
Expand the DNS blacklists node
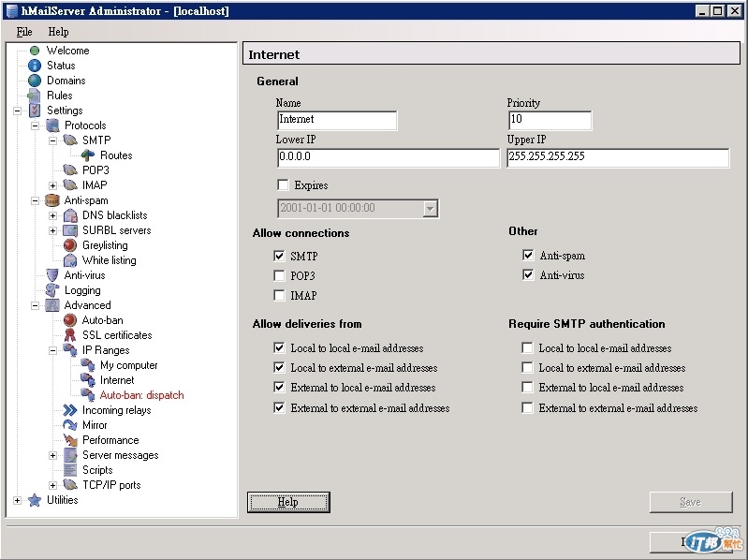(53, 215)
